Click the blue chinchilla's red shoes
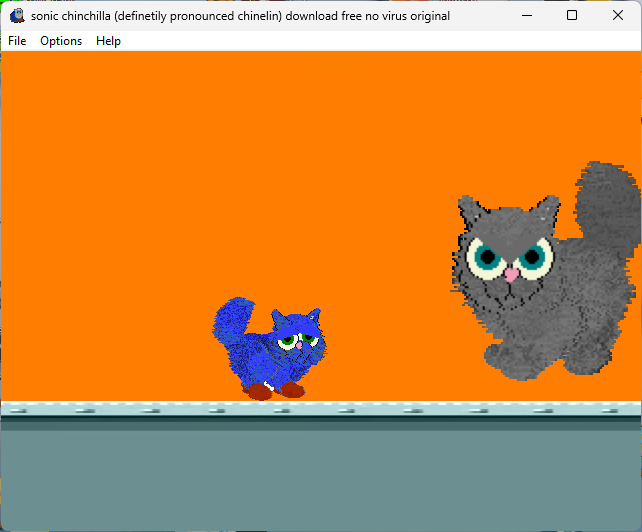 point(276,390)
